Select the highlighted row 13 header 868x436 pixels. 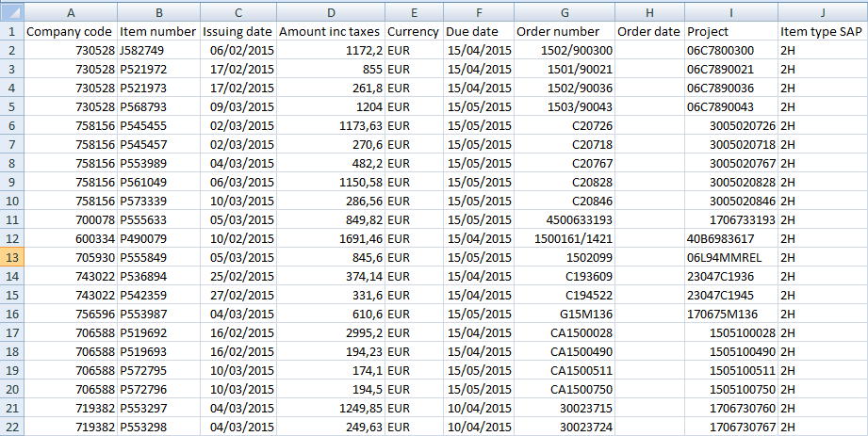(11, 257)
